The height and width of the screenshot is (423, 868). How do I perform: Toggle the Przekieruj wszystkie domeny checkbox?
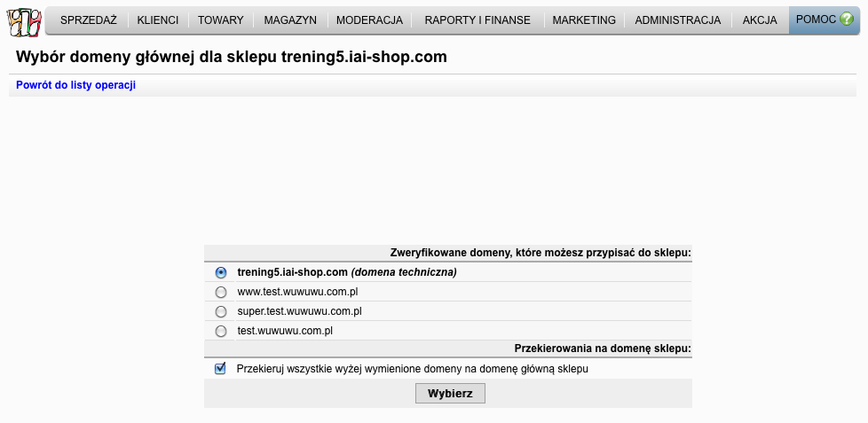click(x=220, y=368)
